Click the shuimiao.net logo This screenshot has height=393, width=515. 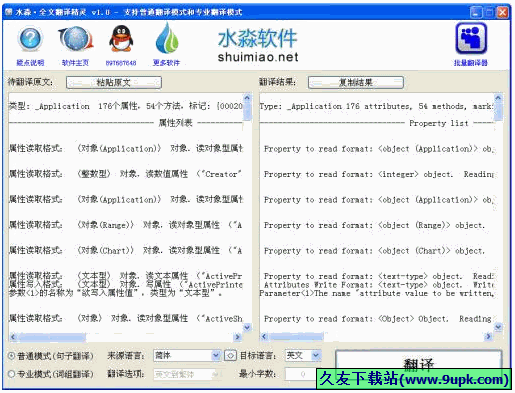point(258,45)
